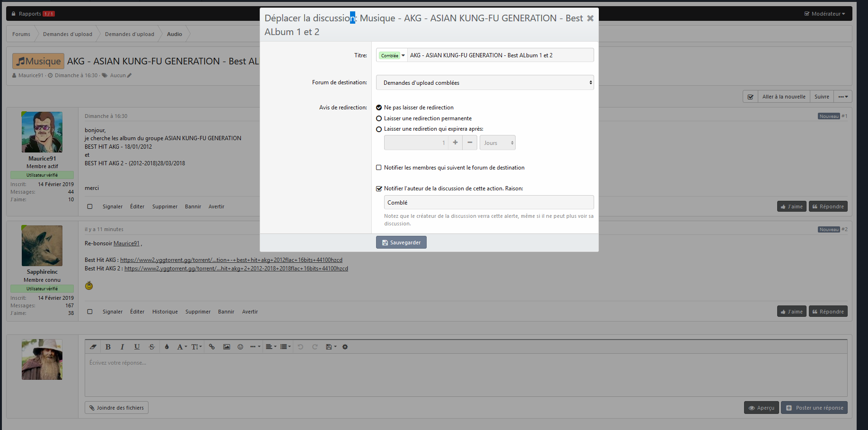Check 'Notifier les membres' checkbox
This screenshot has width=868, height=430.
[x=379, y=168]
